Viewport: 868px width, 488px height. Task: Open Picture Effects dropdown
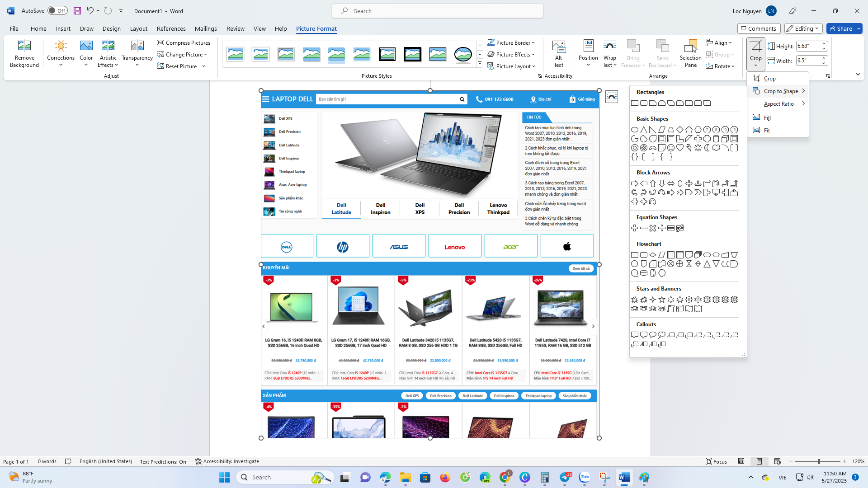pos(511,54)
